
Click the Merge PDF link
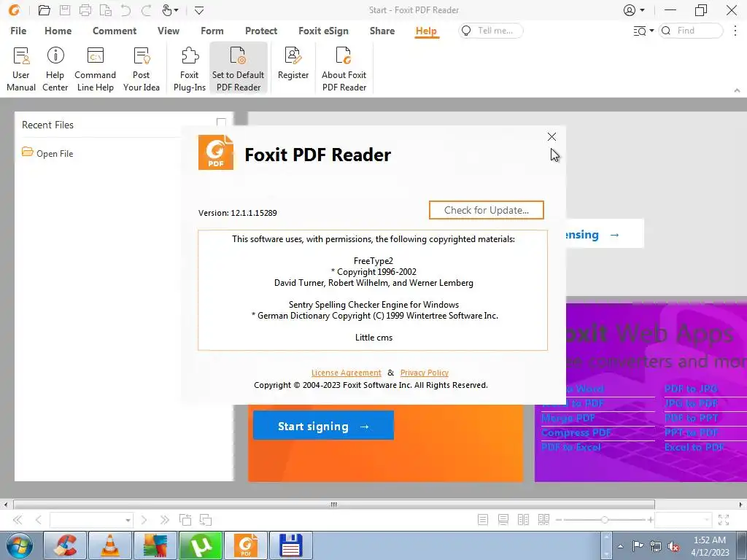[568, 418]
